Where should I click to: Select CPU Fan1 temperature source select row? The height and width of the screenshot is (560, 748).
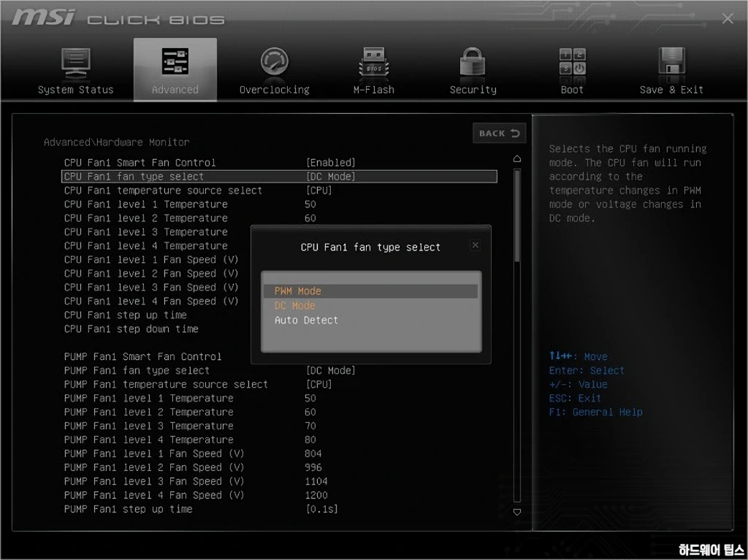click(x=280, y=191)
